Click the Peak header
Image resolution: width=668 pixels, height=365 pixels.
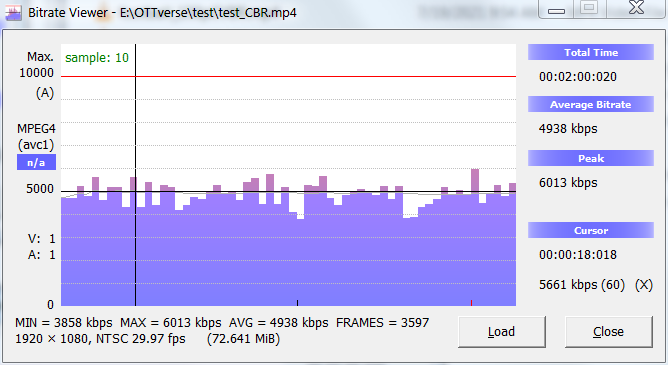click(x=590, y=158)
